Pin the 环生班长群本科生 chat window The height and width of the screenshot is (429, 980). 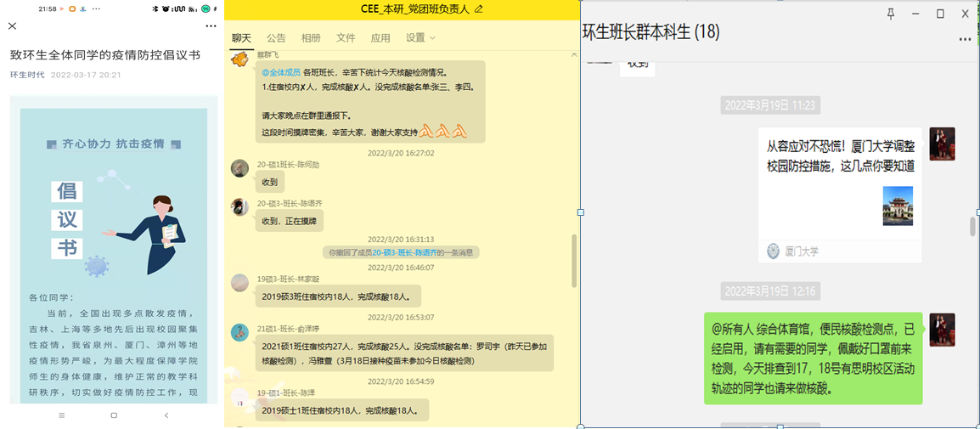pyautogui.click(x=891, y=14)
